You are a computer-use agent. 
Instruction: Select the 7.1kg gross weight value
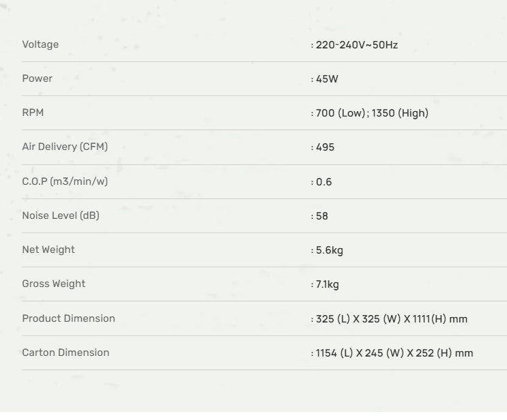327,284
